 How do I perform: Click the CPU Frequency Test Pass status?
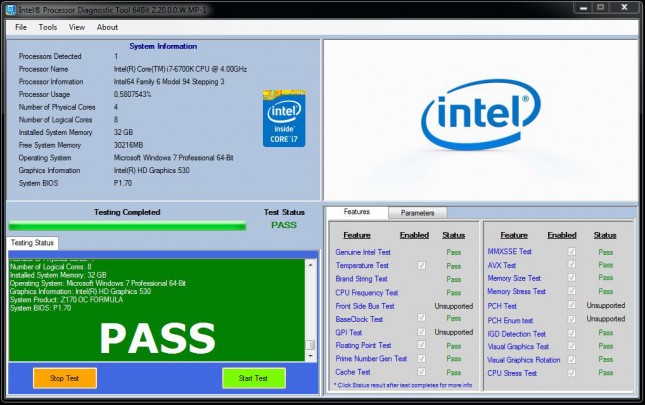pos(454,293)
